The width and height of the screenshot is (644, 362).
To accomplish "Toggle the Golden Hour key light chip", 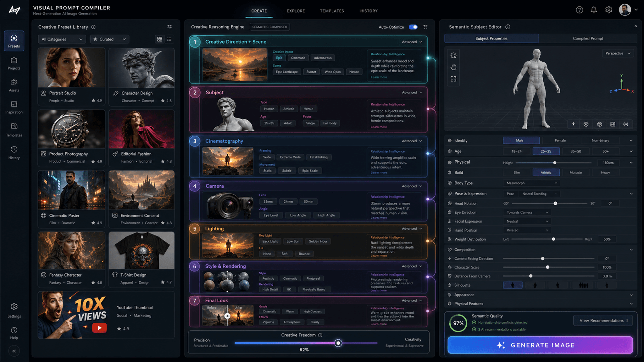I will click(318, 241).
